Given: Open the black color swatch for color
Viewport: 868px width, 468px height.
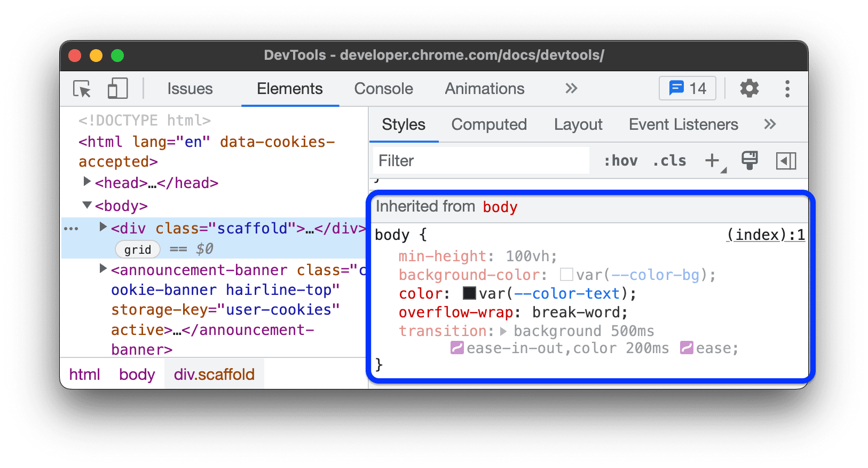Looking at the screenshot, I should 469,293.
